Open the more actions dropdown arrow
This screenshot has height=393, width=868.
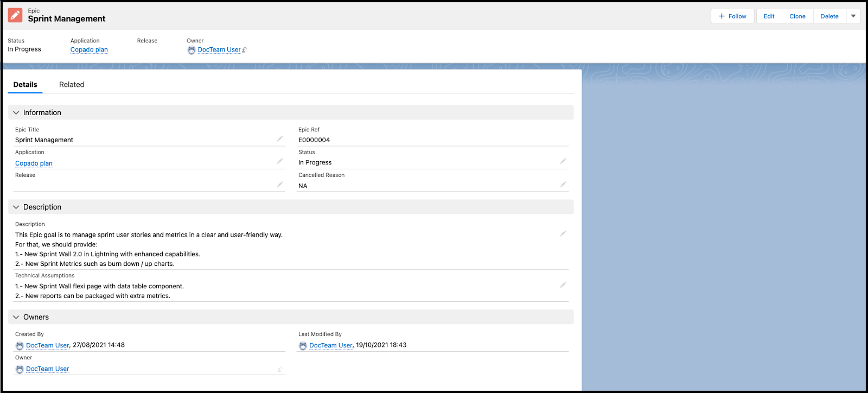point(853,16)
